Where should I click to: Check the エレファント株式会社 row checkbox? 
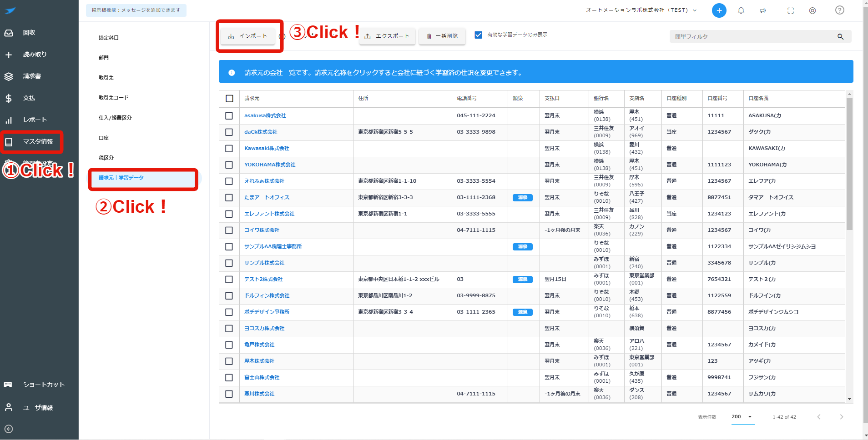229,214
